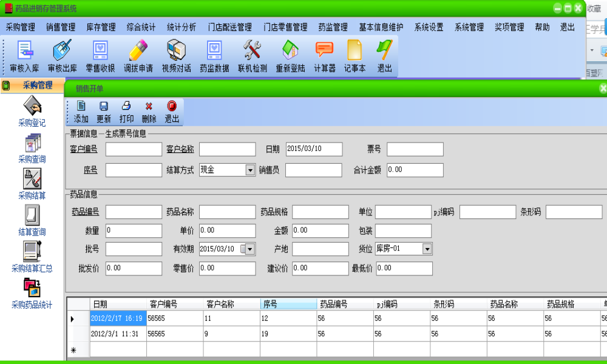Open 采购查询 in the sidebar
607x364 pixels.
[x=32, y=149]
